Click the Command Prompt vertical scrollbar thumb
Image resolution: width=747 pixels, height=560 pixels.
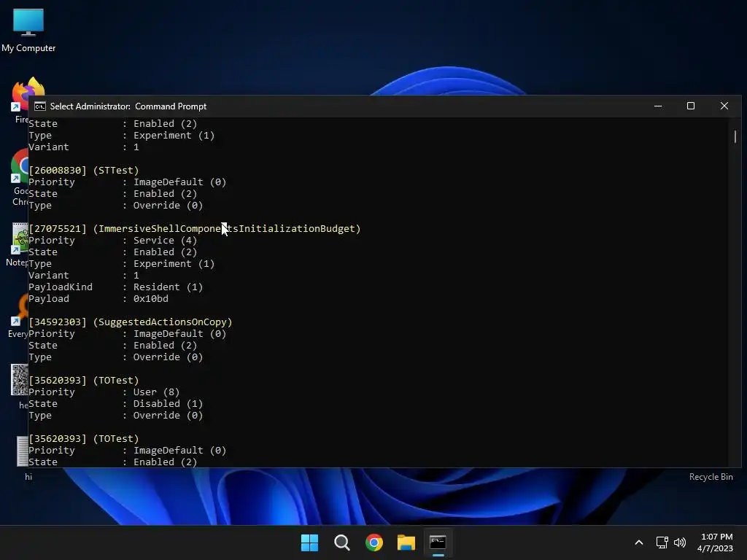735,136
